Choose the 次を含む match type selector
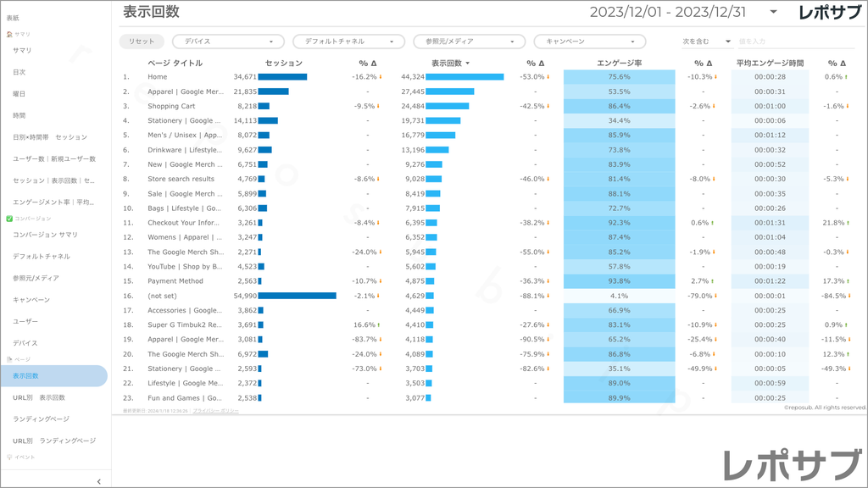The width and height of the screenshot is (868, 488). click(x=708, y=42)
